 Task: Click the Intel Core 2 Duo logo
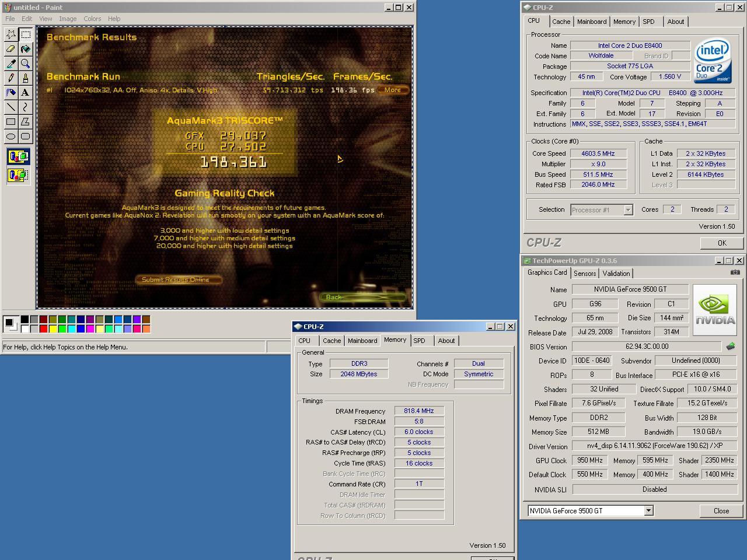click(713, 61)
